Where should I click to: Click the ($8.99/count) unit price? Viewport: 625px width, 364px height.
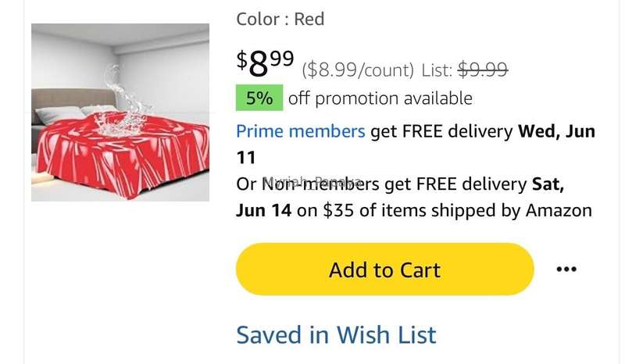pos(358,70)
